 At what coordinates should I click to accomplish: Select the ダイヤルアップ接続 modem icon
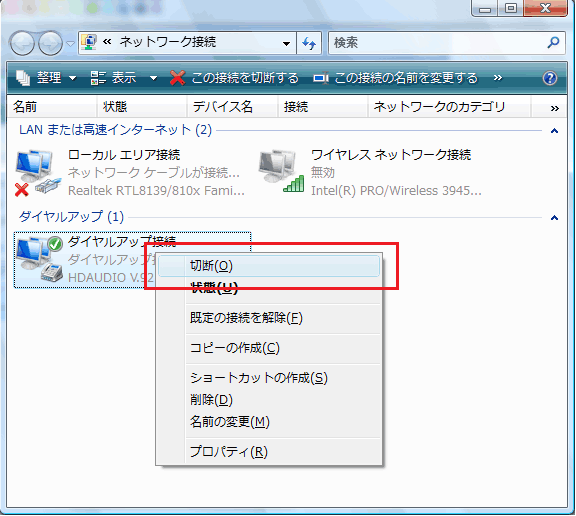[39, 259]
